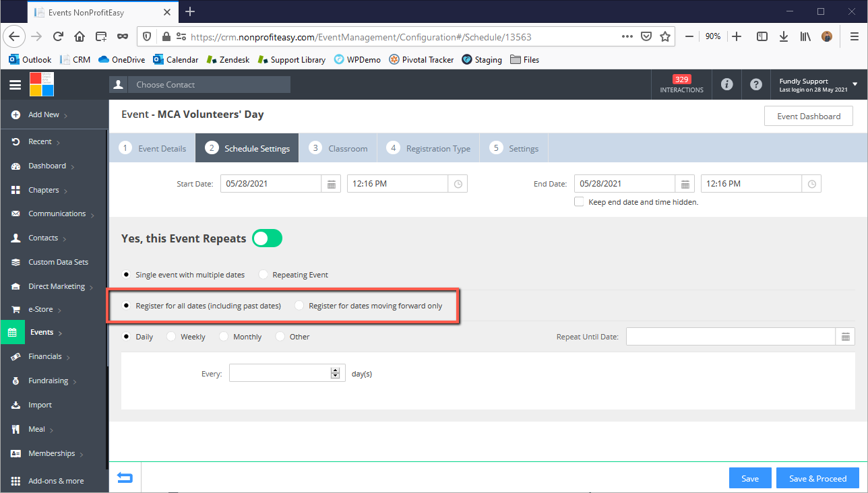
Task: Open the Interactions counter
Action: tap(681, 85)
